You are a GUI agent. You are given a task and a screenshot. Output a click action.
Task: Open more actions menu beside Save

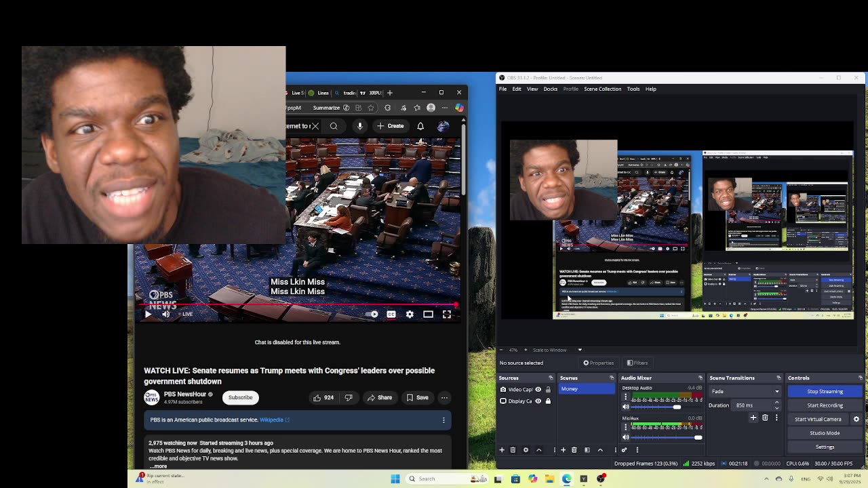tap(444, 398)
